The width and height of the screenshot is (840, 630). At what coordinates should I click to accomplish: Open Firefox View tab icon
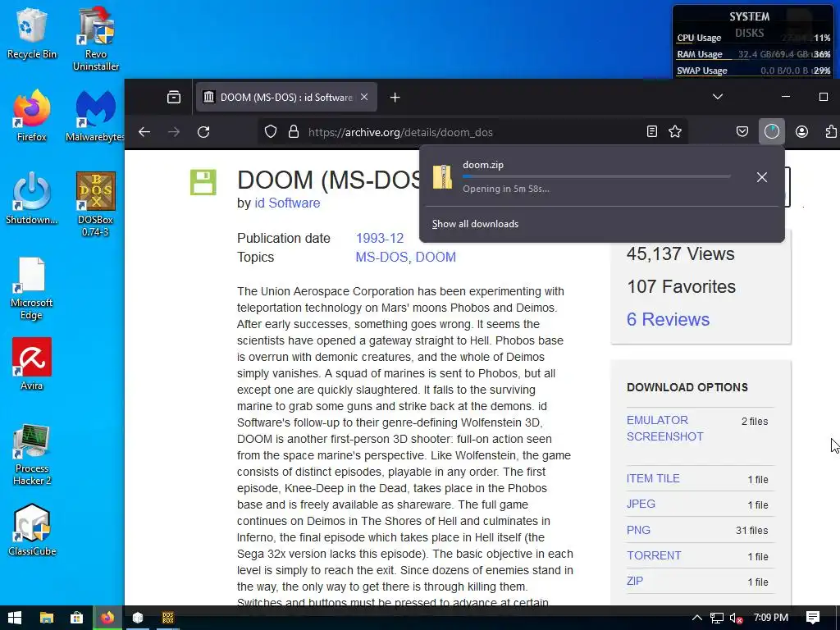coord(174,98)
